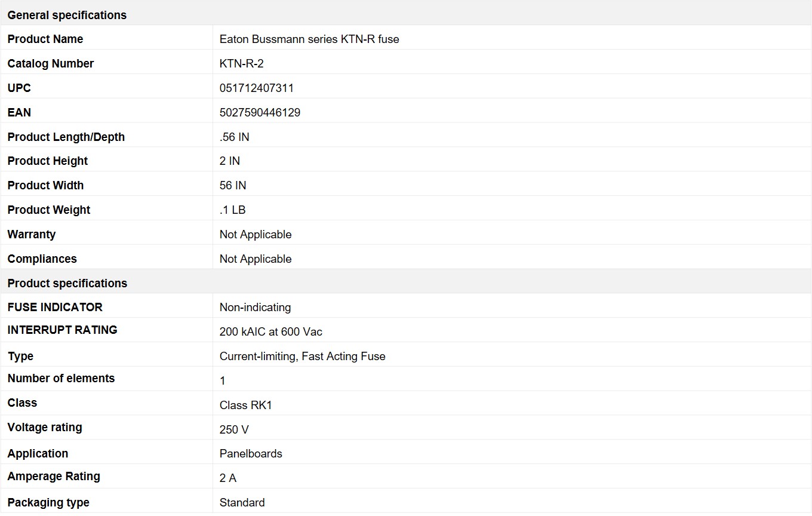Click the FUSE INDICATOR Non-indicating value

point(255,308)
